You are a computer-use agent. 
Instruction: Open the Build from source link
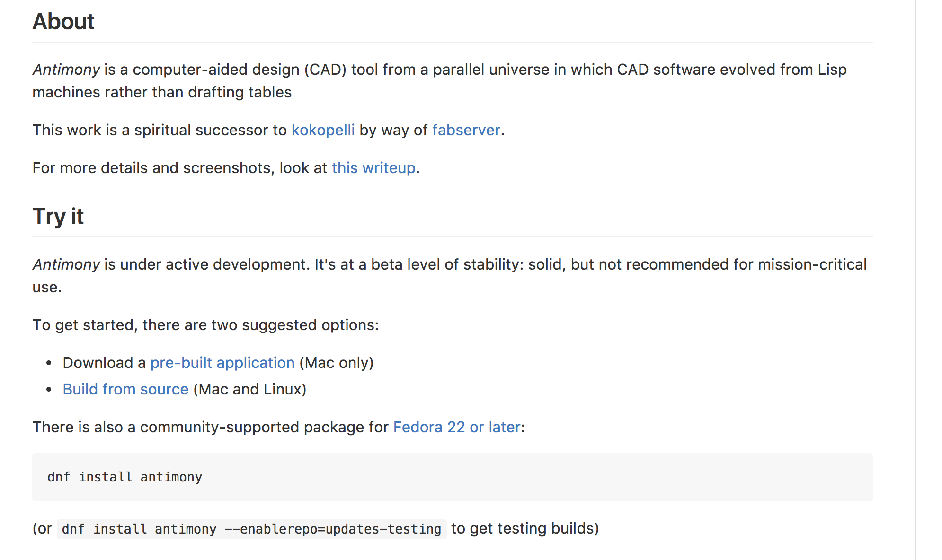tap(125, 389)
